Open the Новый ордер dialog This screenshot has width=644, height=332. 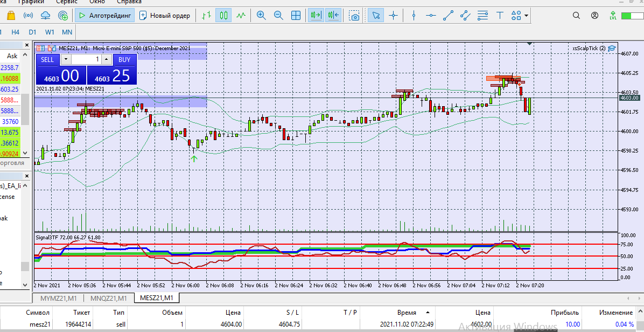[165, 16]
